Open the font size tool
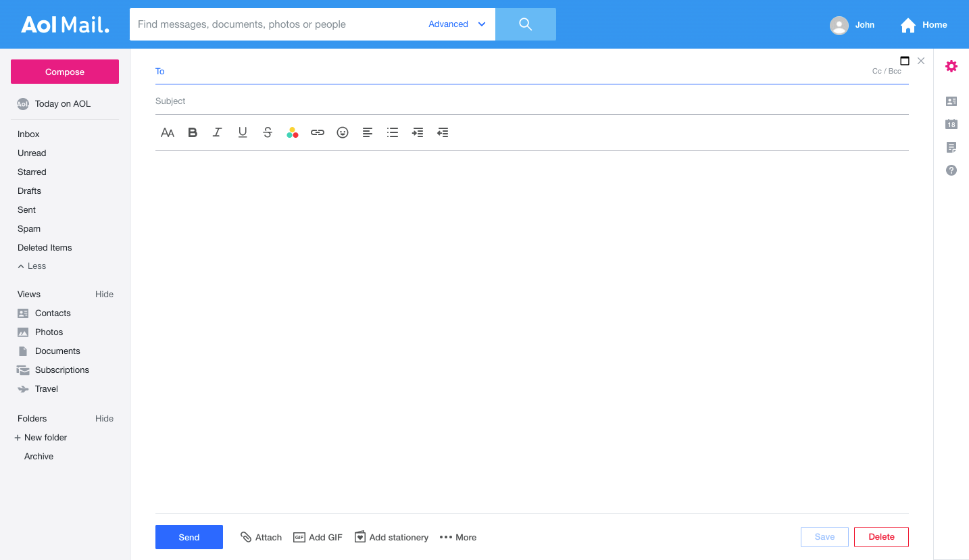Image resolution: width=969 pixels, height=560 pixels. 168,133
